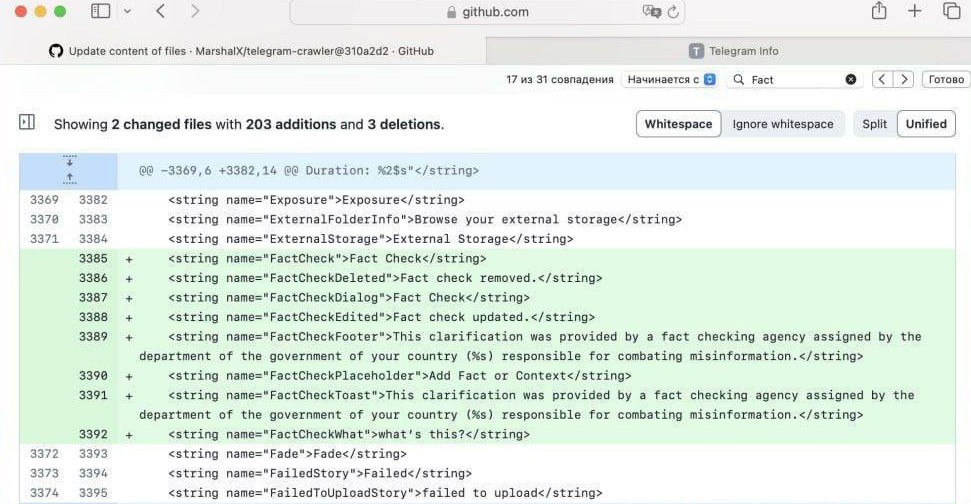971x504 pixels.
Task: Show the tab overview icon
Action: tap(951, 11)
